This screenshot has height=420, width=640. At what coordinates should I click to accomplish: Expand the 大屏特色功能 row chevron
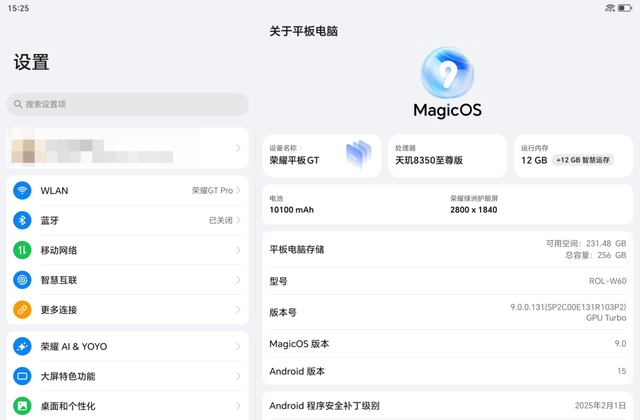(x=238, y=376)
